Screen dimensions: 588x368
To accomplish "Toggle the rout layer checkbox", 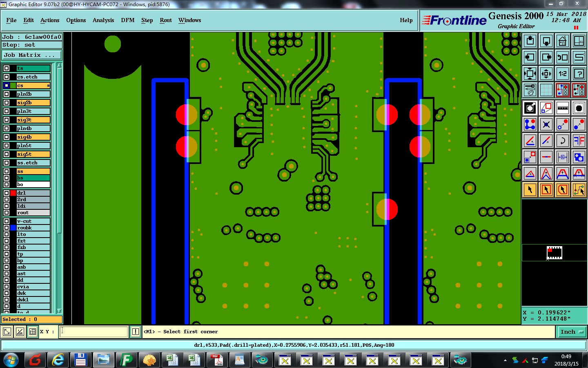I will [7, 213].
